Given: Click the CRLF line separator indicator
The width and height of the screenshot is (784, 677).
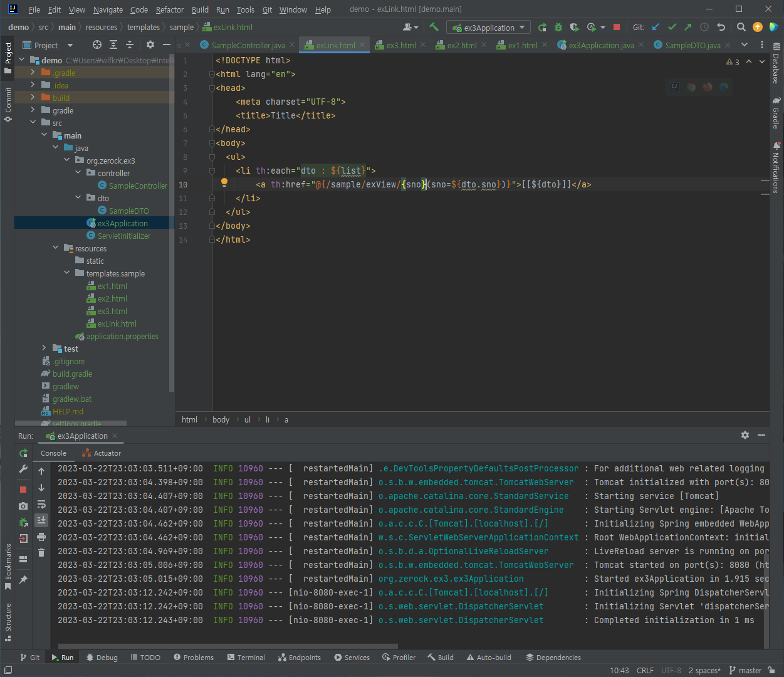Looking at the screenshot, I should (645, 670).
